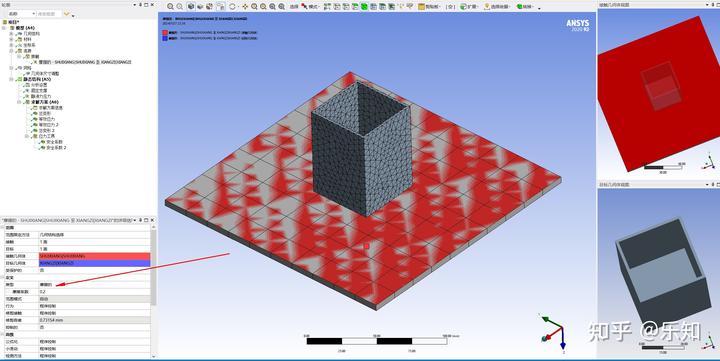
Task: Select 几何结构 in the outline tree
Action: pos(32,34)
